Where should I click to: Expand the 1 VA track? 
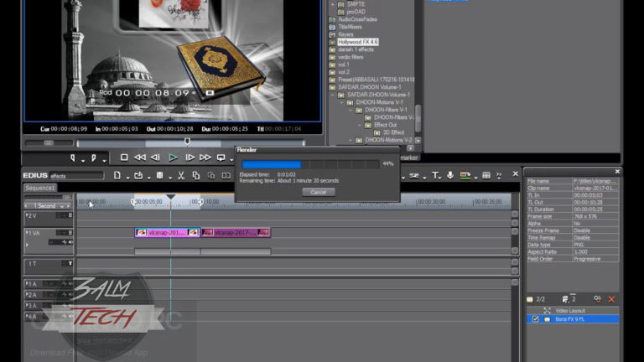(x=27, y=232)
